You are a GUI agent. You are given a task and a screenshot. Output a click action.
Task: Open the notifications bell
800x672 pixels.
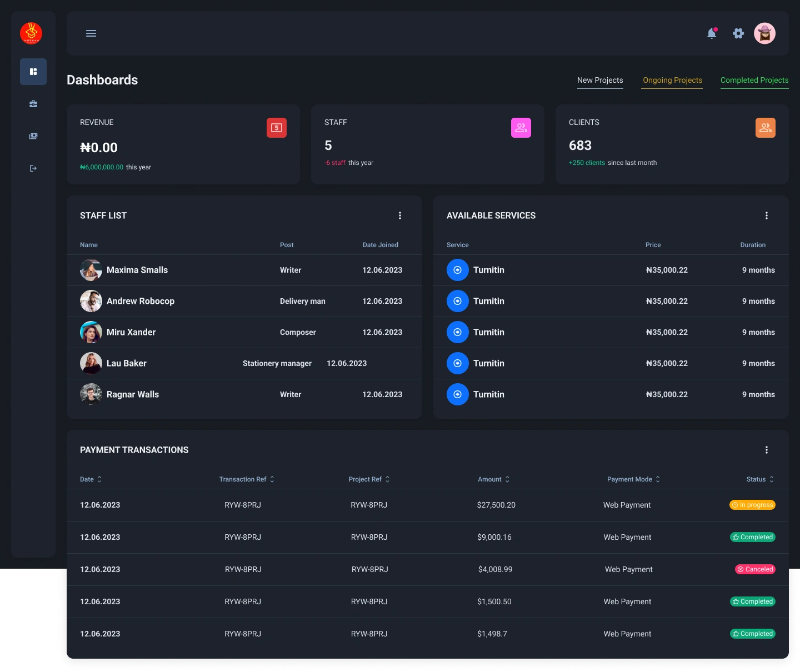712,33
